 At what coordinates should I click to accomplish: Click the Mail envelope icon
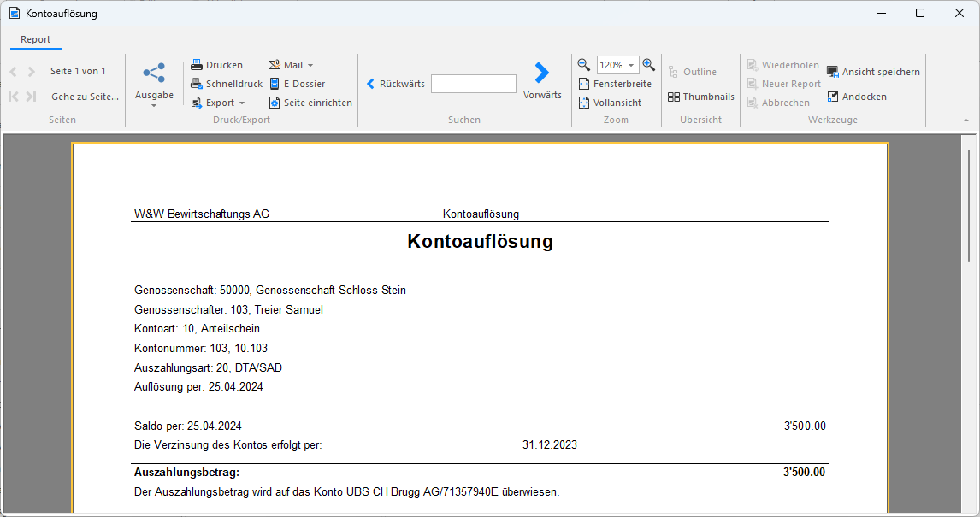coord(275,65)
